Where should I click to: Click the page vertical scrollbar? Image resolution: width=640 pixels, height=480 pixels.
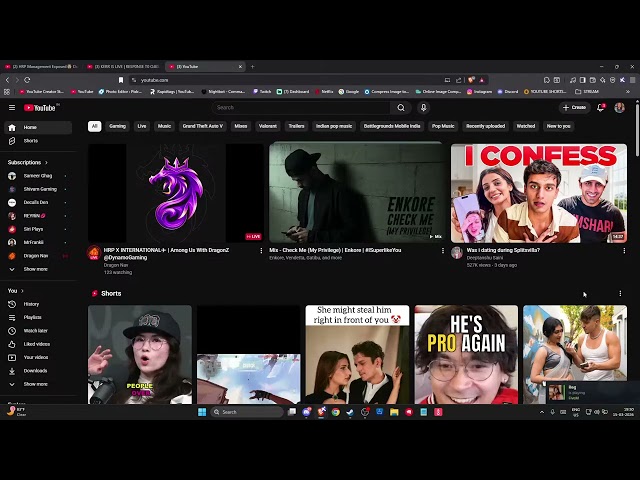(637, 131)
